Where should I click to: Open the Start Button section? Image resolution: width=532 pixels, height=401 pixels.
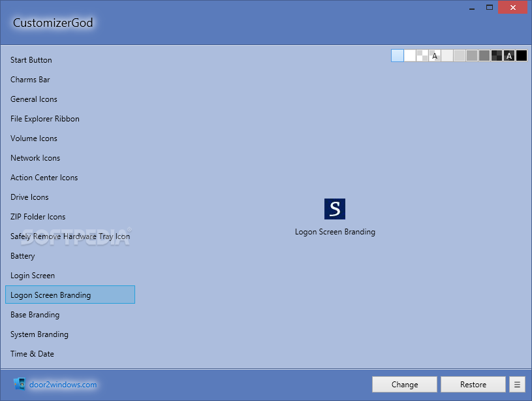(70, 60)
